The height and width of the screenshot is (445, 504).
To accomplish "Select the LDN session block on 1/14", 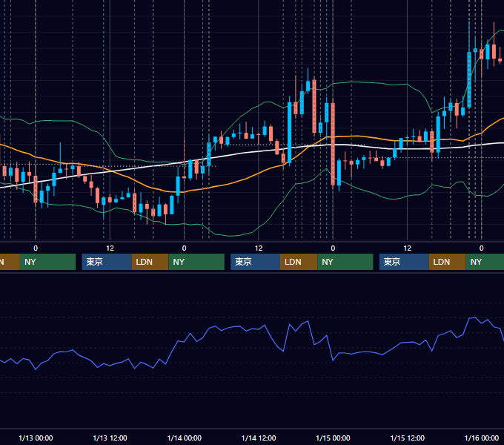I will tap(299, 262).
